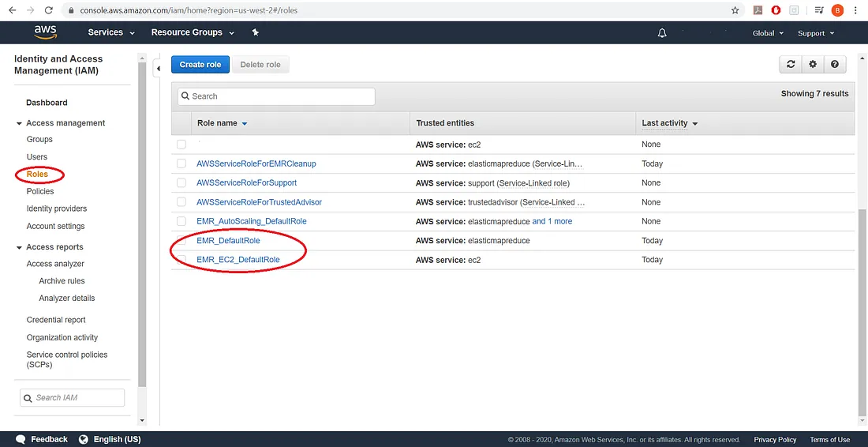Screen dimensions: 868x447
Task: Collapse the Access reports section
Action: (x=20, y=247)
